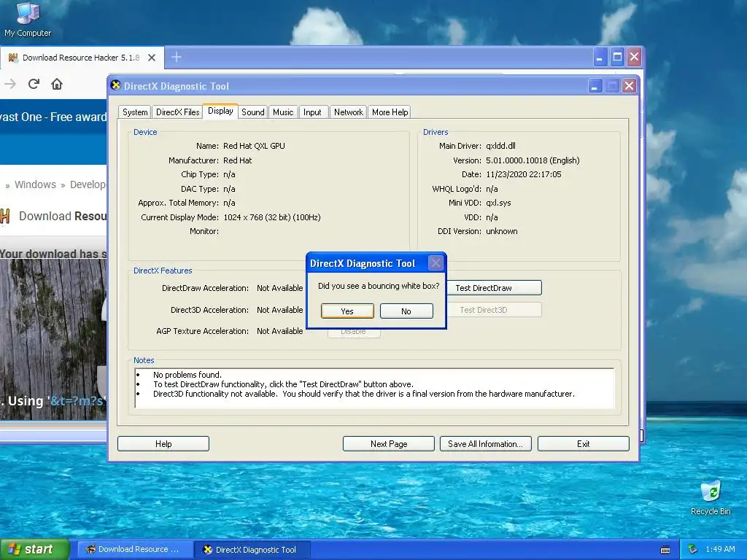747x560 pixels.
Task: Click the Develop breadcrumb link in browser
Action: 88,184
